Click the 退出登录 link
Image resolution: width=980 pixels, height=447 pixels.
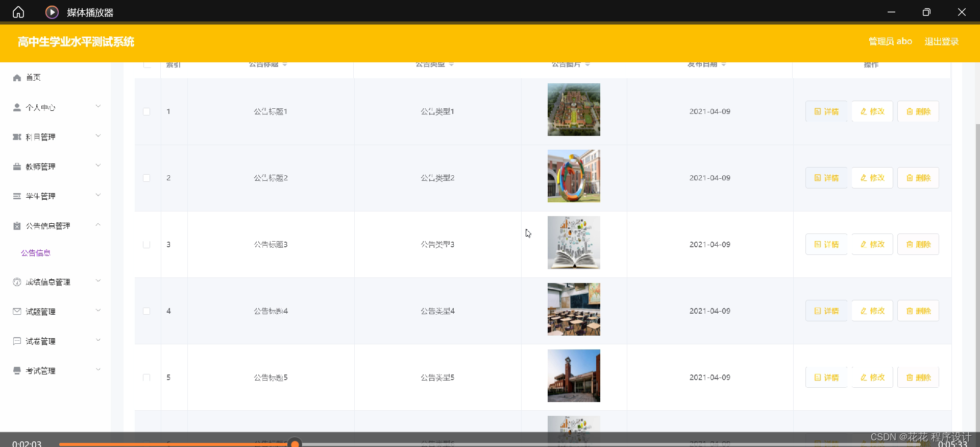coord(942,41)
